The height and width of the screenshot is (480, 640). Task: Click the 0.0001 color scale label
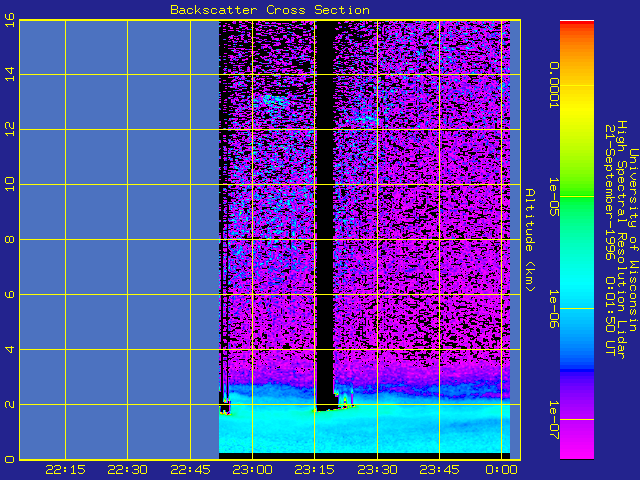pos(553,85)
